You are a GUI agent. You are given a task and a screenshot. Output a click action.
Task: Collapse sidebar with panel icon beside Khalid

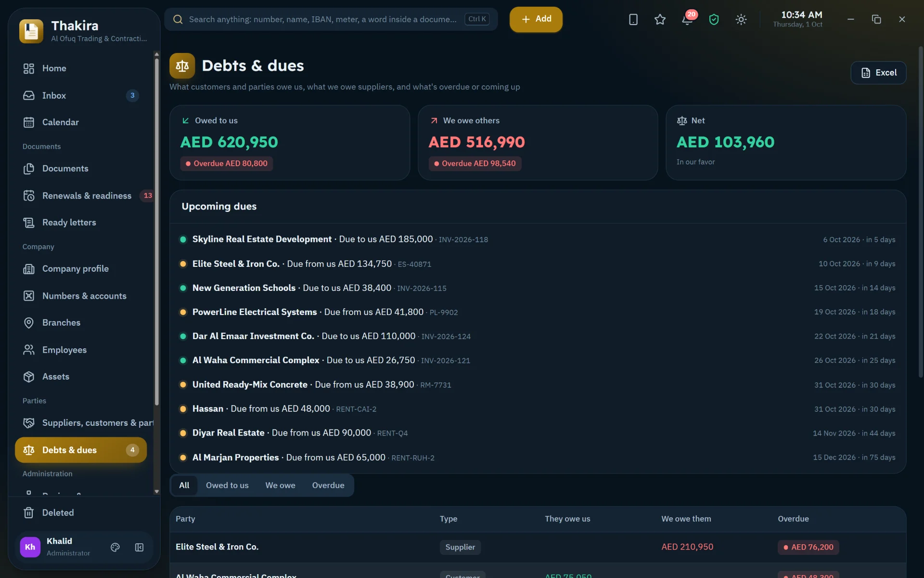pos(139,547)
